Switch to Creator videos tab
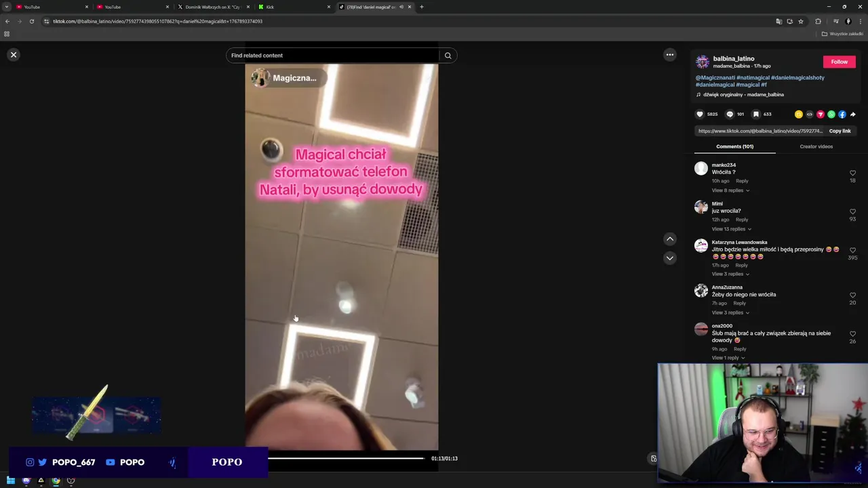This screenshot has width=868, height=488. [816, 146]
